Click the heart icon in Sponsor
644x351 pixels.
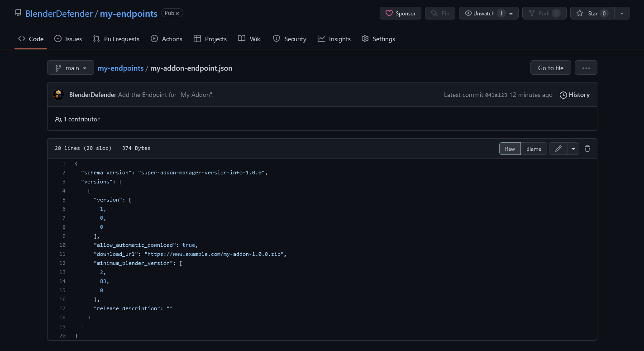coord(389,14)
